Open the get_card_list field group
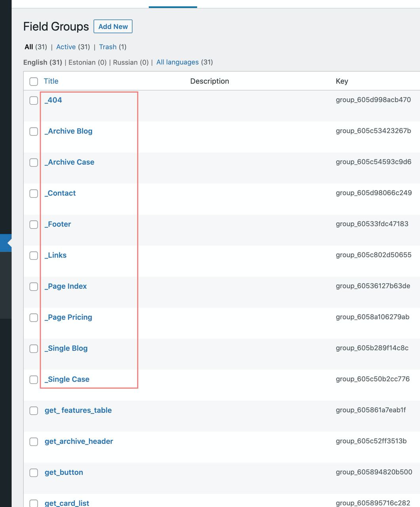The width and height of the screenshot is (420, 507). (x=67, y=503)
